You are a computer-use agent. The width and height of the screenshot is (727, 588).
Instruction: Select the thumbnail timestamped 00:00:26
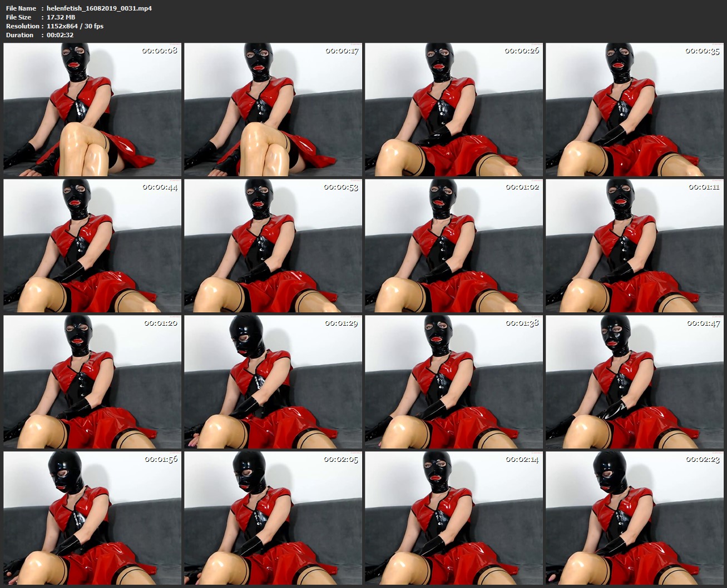454,109
